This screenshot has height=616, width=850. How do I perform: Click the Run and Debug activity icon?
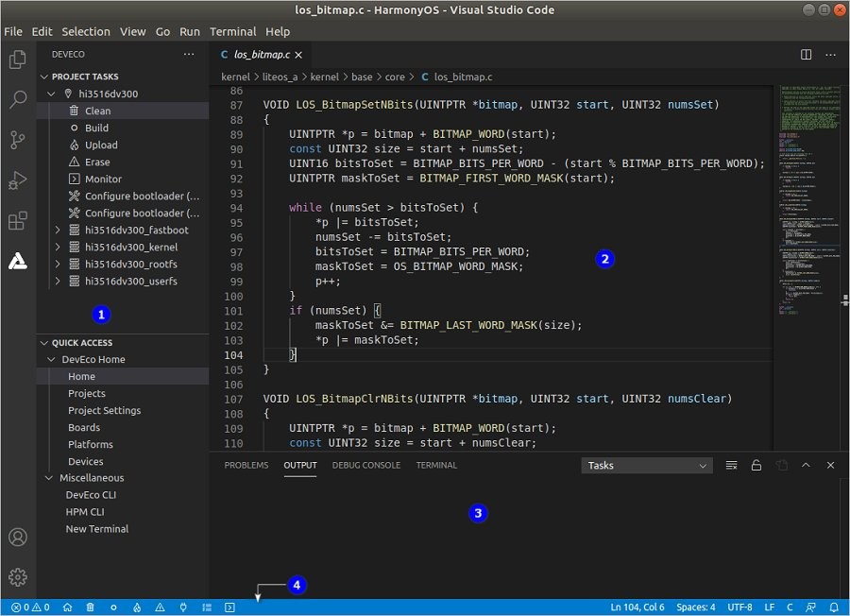[17, 180]
